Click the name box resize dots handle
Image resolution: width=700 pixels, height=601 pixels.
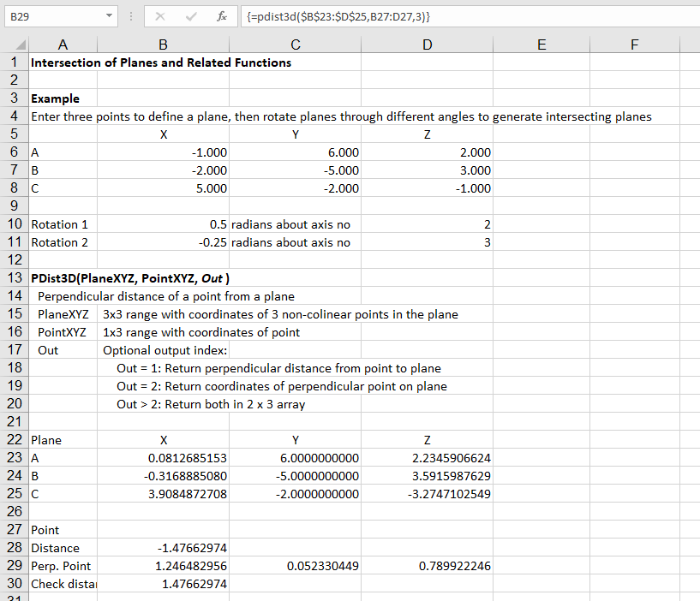click(130, 16)
